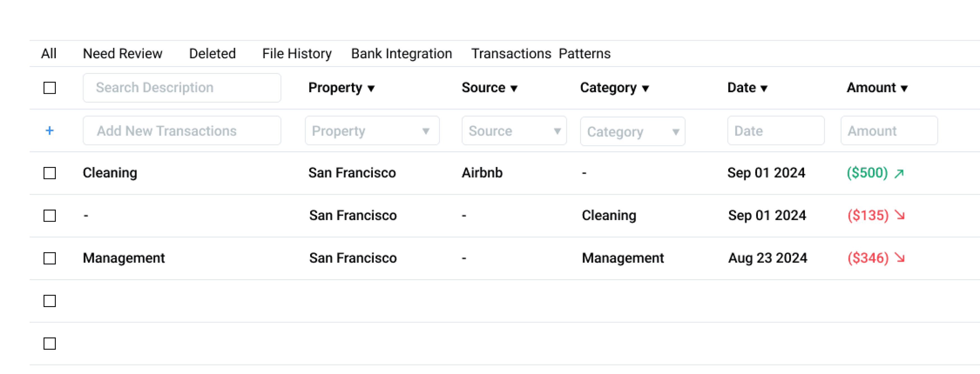
Task: Click the Property column header sort arrow
Action: tap(371, 89)
